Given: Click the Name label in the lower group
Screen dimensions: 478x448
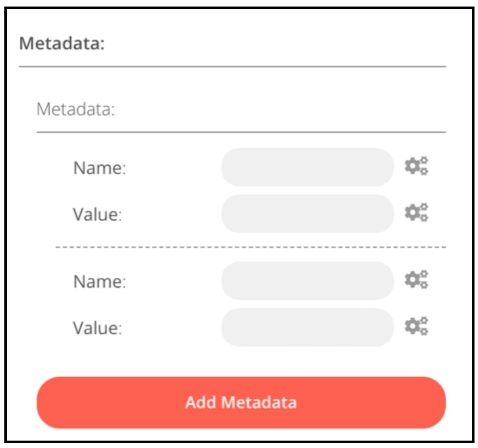Looking at the screenshot, I should [x=99, y=282].
